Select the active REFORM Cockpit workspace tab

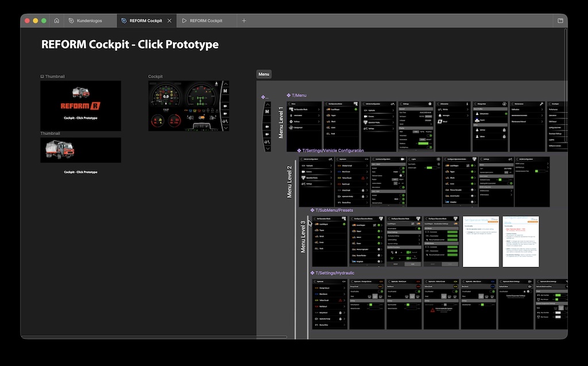click(146, 21)
